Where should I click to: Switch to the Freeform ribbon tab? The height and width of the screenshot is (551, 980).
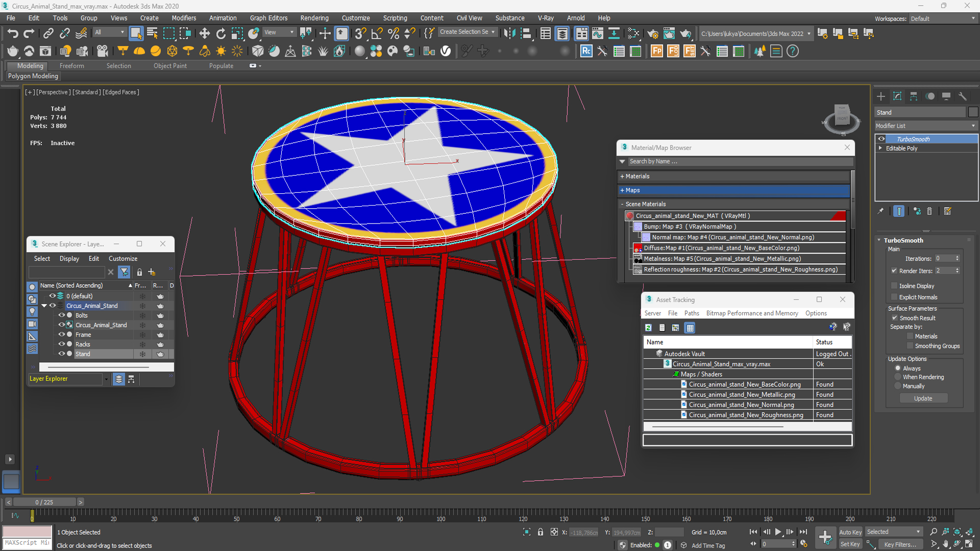tap(71, 66)
